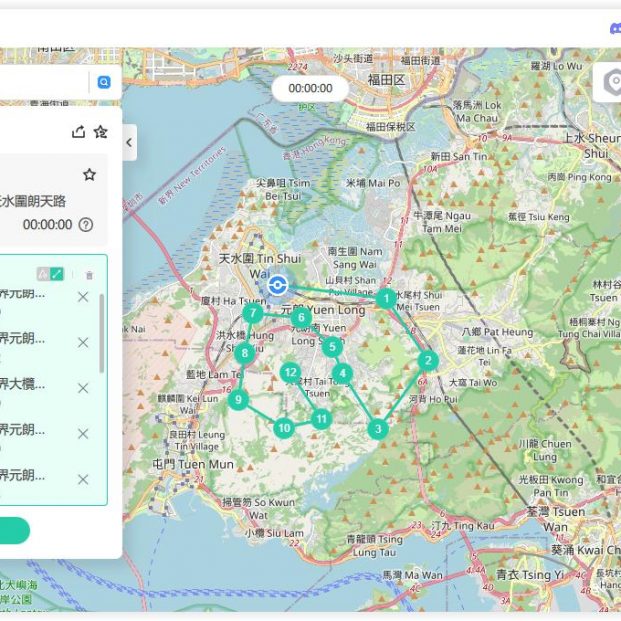621x621 pixels.
Task: Click the help question mark icon
Action: (x=86, y=225)
